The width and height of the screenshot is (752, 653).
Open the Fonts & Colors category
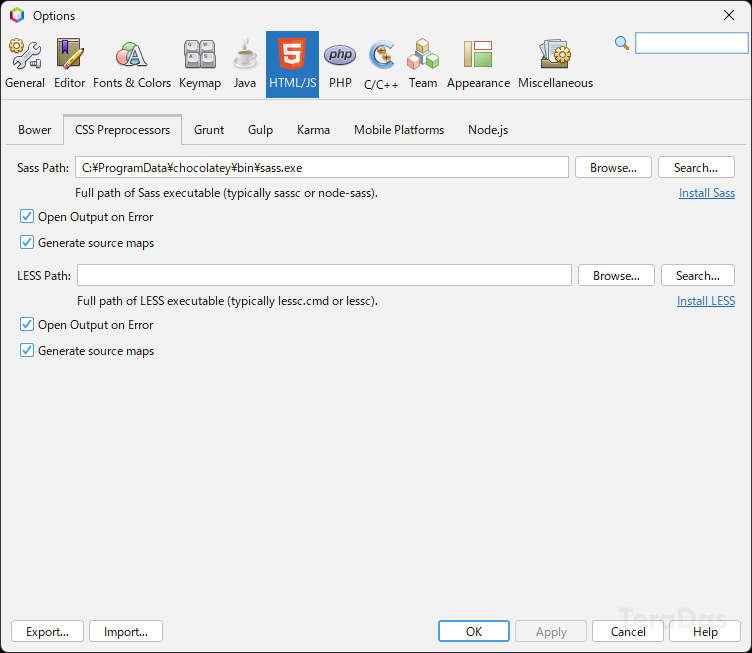click(132, 64)
